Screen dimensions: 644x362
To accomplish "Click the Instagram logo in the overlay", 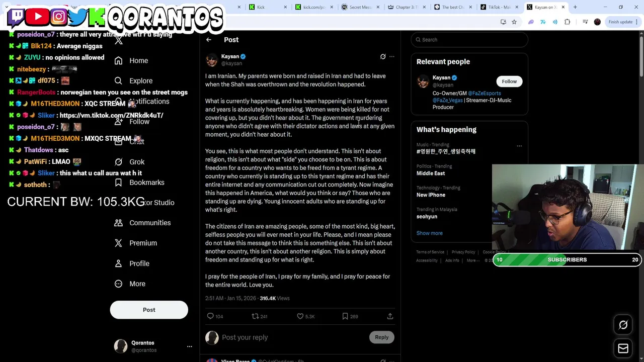I will [x=59, y=17].
